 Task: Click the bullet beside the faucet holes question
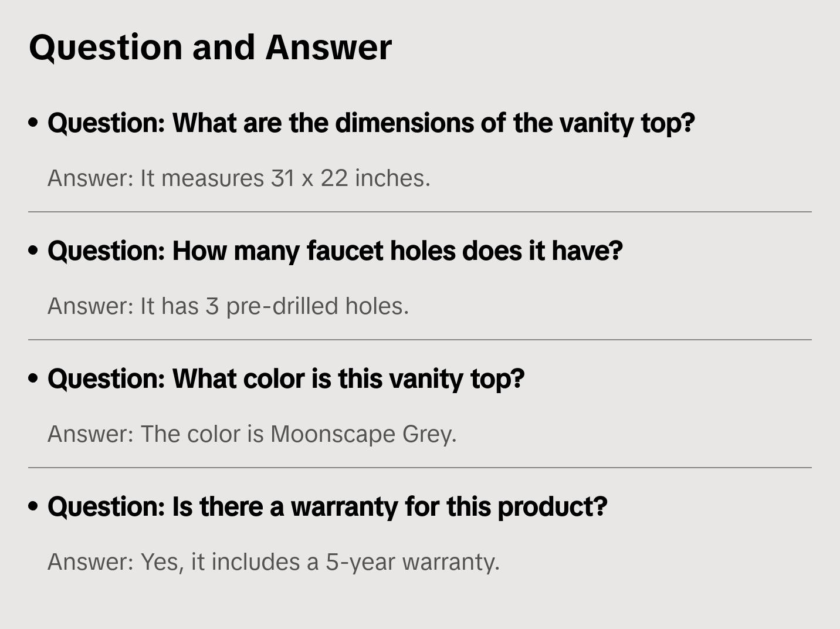33,251
